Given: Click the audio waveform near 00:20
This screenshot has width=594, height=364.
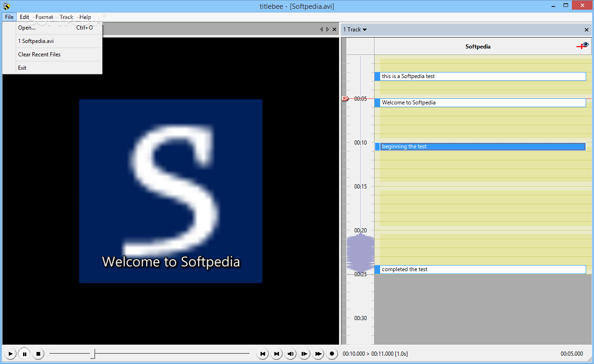Looking at the screenshot, I should (x=360, y=253).
